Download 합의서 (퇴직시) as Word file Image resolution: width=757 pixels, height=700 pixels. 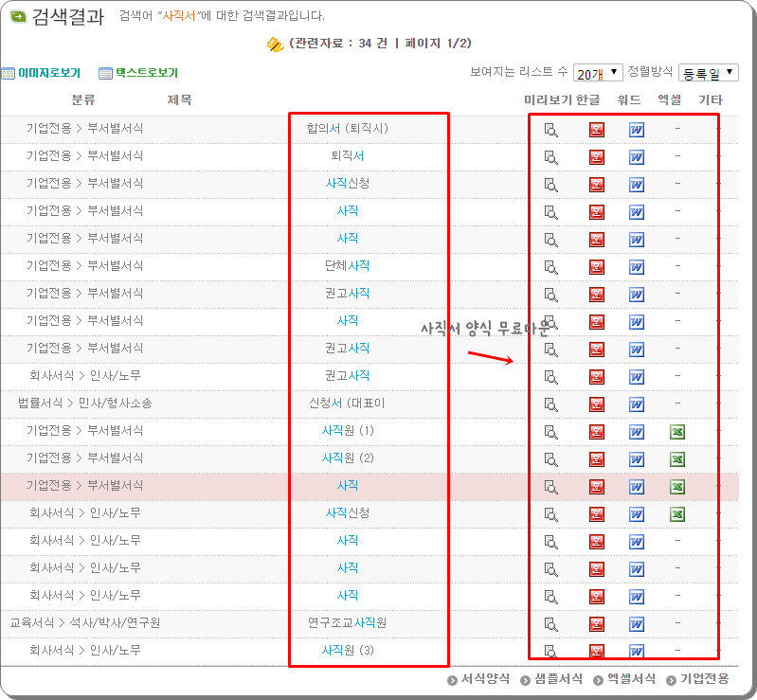637,130
